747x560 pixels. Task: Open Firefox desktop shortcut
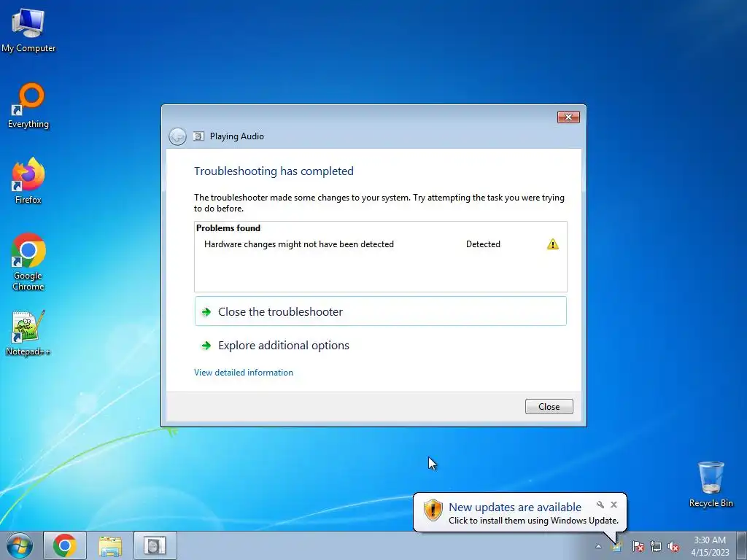[28, 181]
